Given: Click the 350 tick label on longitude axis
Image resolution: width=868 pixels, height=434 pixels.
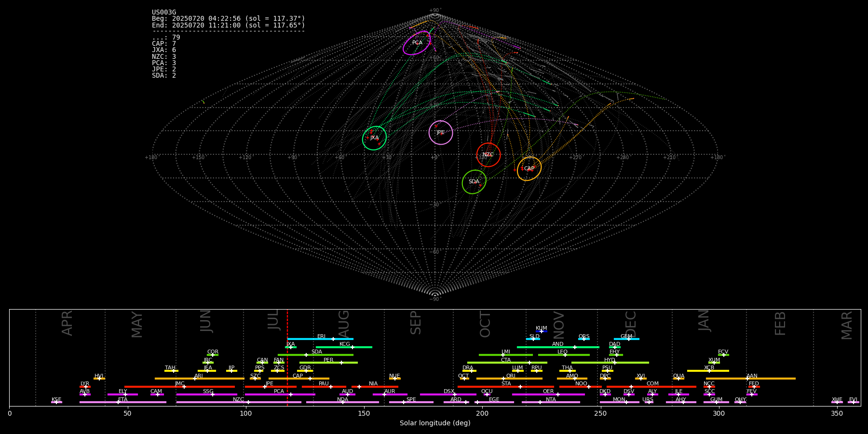Looking at the screenshot, I should [x=837, y=413].
